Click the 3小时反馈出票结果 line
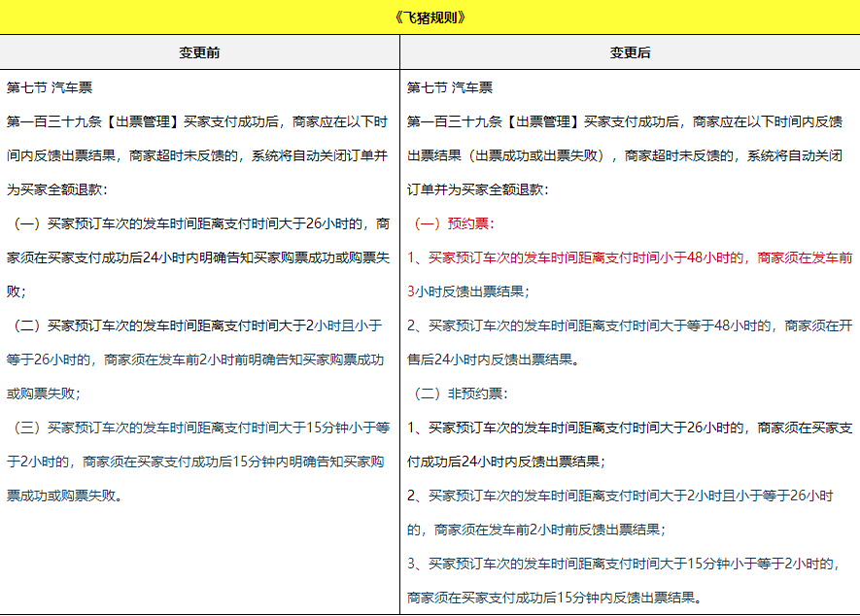 (x=468, y=291)
